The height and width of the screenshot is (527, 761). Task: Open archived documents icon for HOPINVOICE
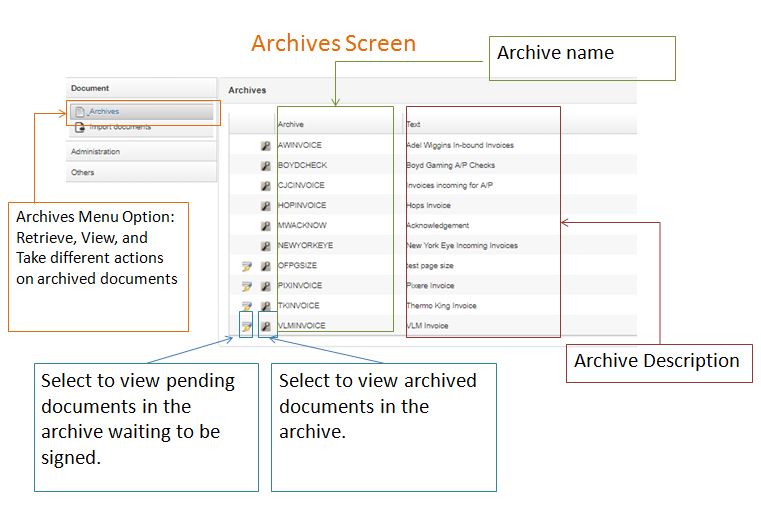[266, 205]
